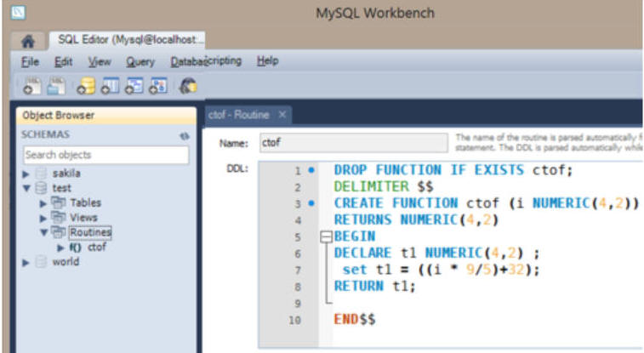Select the ctof routine in tree

click(x=97, y=247)
